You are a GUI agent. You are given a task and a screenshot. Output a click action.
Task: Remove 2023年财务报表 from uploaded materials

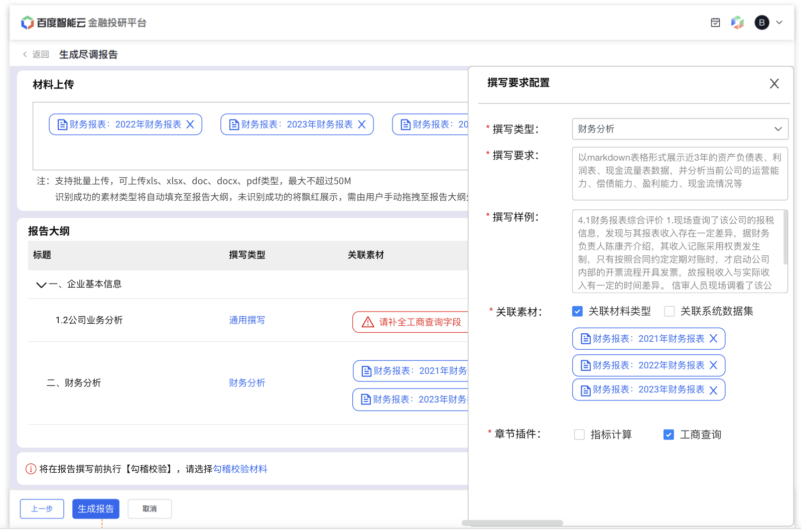[x=362, y=124]
